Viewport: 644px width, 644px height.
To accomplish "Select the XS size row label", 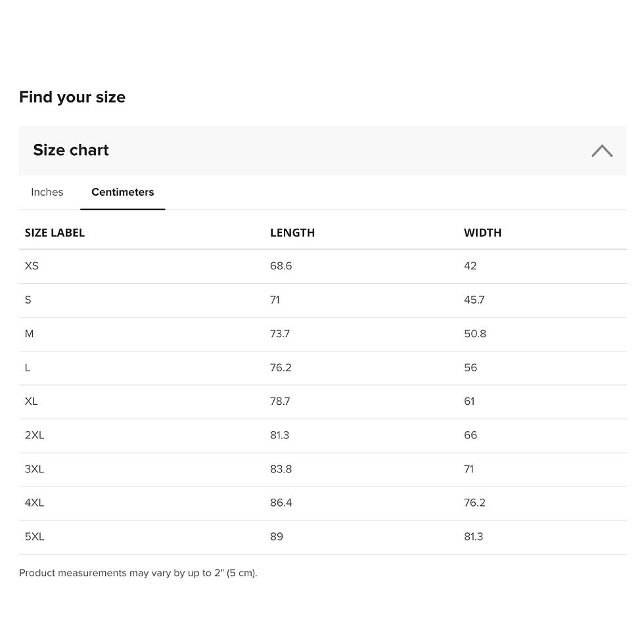I will point(32,266).
